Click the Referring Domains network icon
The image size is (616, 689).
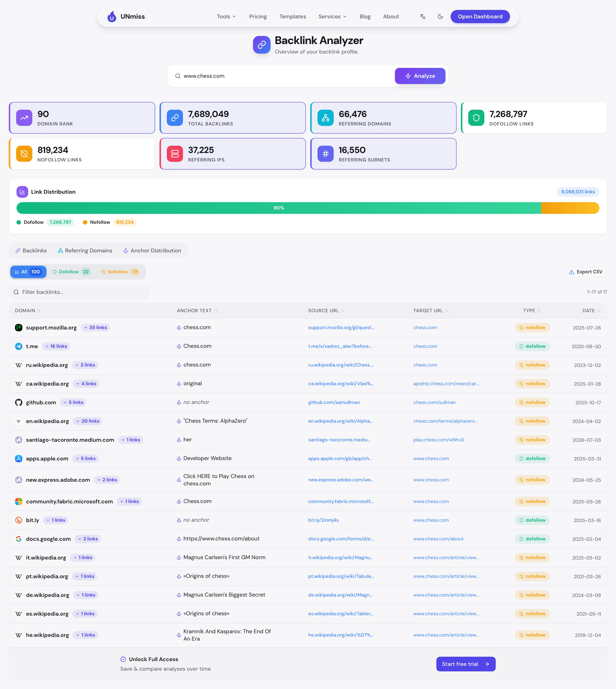tap(326, 118)
